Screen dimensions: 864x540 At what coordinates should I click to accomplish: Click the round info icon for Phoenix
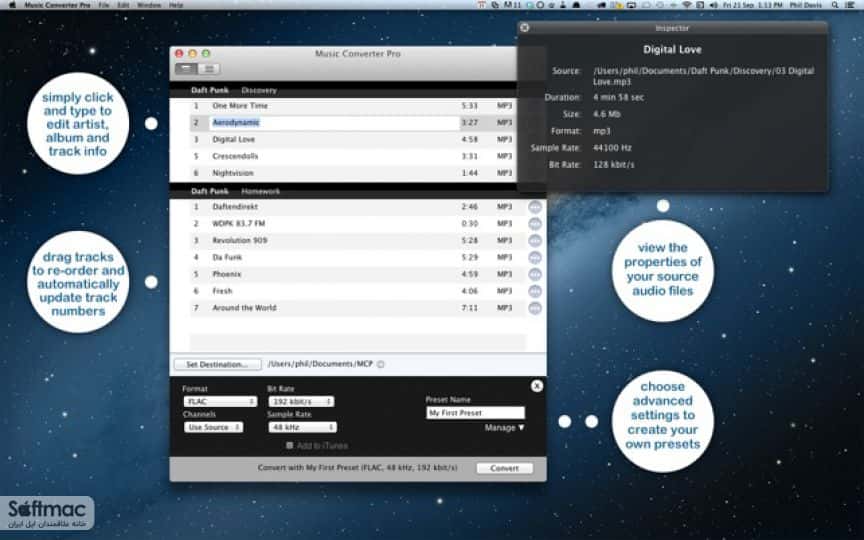coord(534,274)
